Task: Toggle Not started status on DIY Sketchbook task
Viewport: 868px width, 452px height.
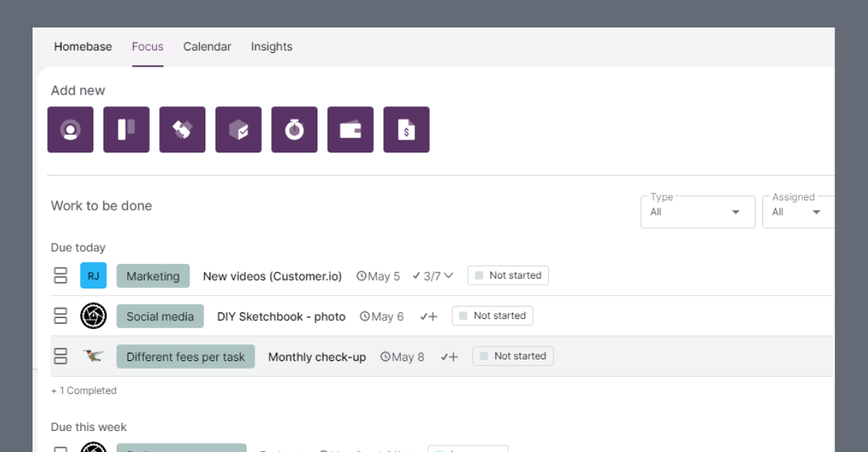Action: [493, 316]
